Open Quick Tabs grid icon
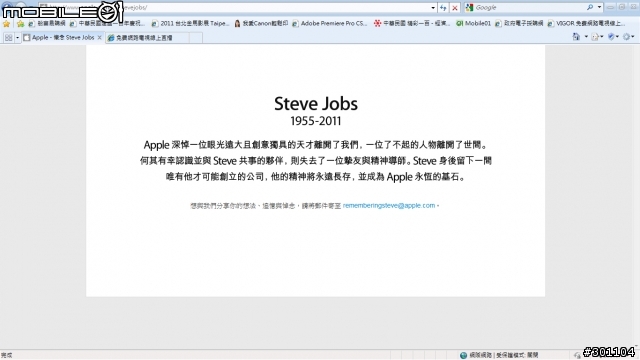640x360 pixels. coord(8,38)
